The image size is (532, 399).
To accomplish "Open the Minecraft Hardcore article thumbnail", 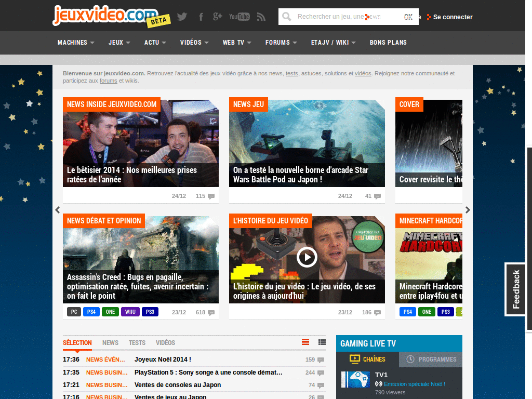I will click(x=429, y=260).
